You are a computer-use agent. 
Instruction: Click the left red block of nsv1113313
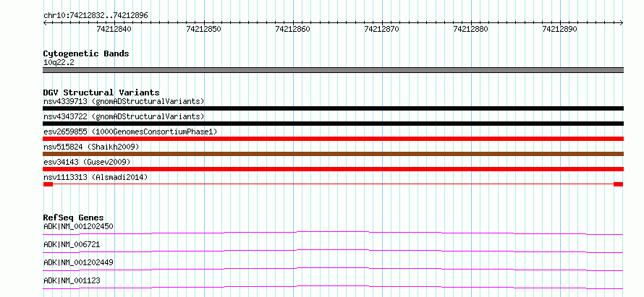tap(48, 184)
